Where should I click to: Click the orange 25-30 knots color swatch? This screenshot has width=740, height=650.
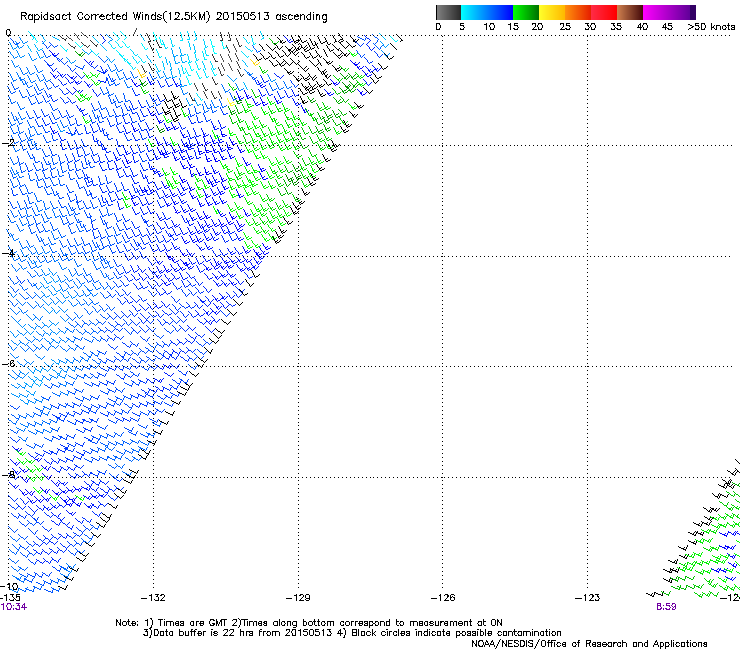click(x=578, y=12)
